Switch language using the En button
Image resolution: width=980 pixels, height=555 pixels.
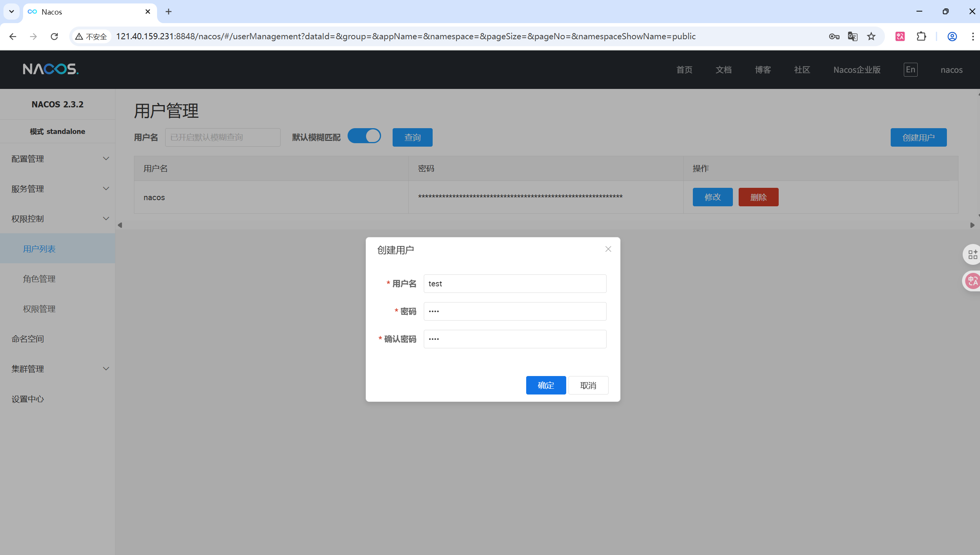tap(910, 70)
